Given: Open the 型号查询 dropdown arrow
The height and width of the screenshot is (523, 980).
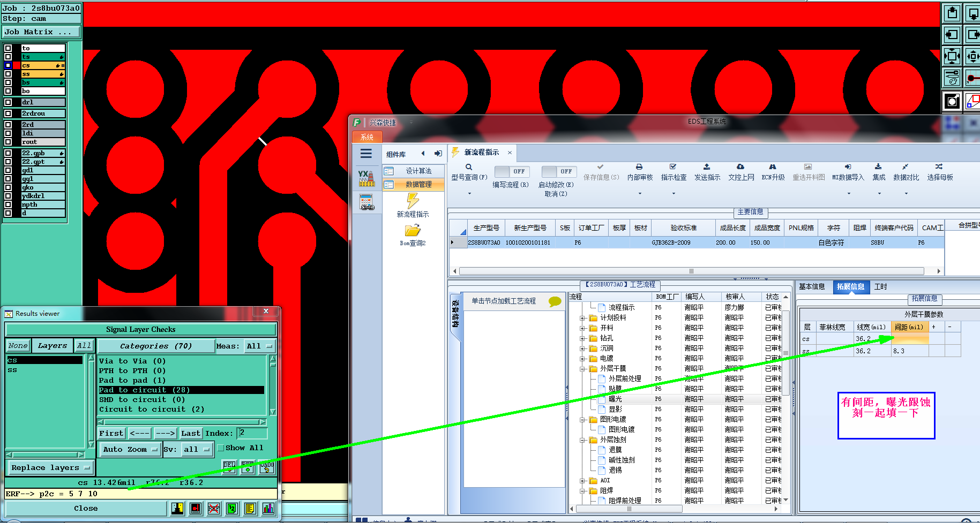Looking at the screenshot, I should tap(469, 193).
